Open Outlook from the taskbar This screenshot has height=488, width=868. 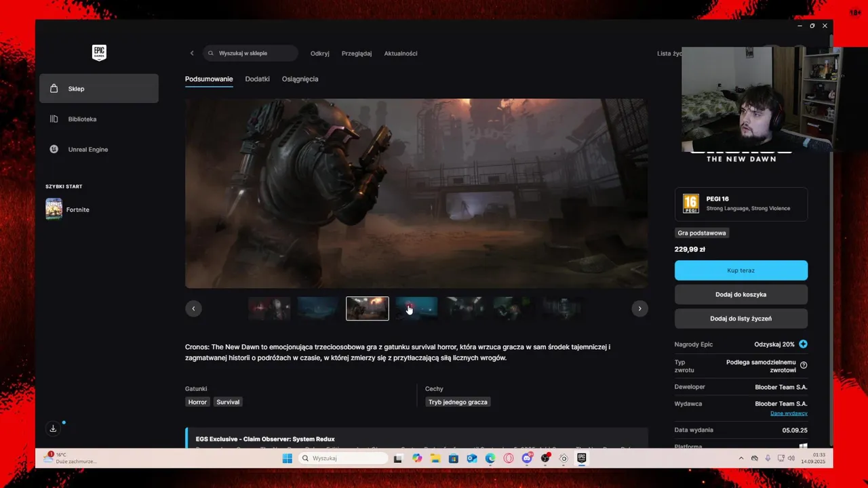coord(471,458)
